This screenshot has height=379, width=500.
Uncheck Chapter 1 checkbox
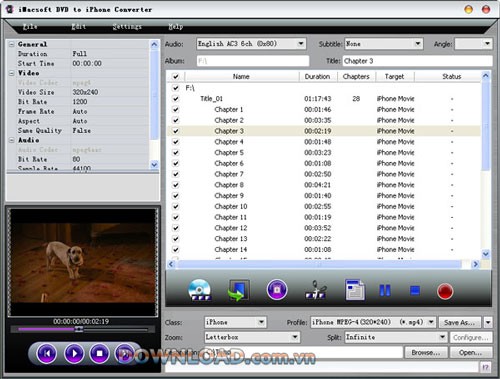pos(175,109)
